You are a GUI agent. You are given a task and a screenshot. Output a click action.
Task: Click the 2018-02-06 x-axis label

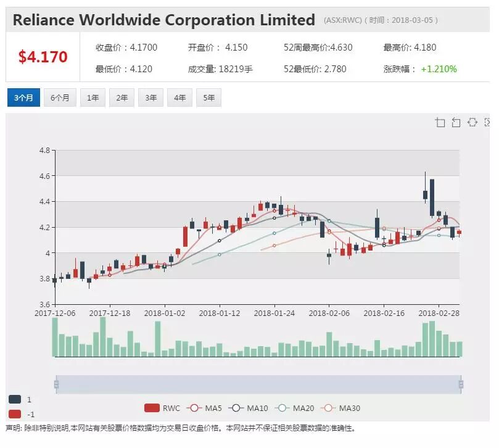(x=329, y=313)
